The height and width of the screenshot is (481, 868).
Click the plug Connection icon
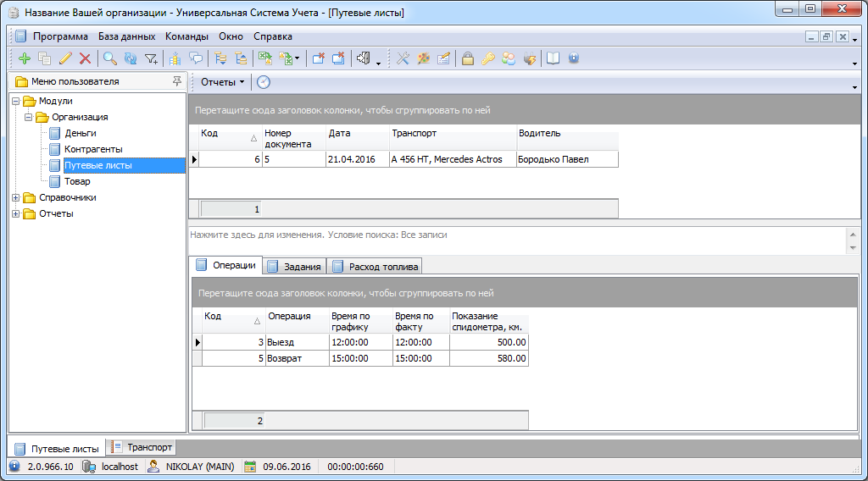click(529, 58)
